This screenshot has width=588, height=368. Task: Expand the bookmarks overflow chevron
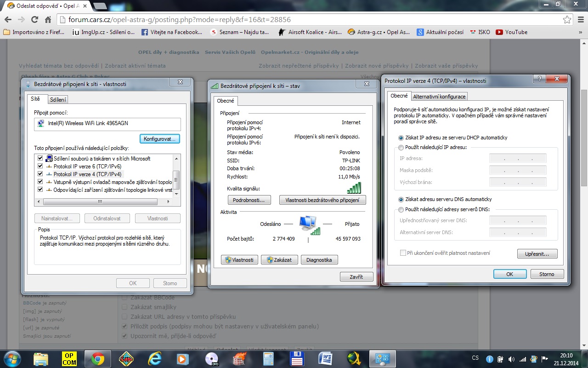click(x=581, y=32)
